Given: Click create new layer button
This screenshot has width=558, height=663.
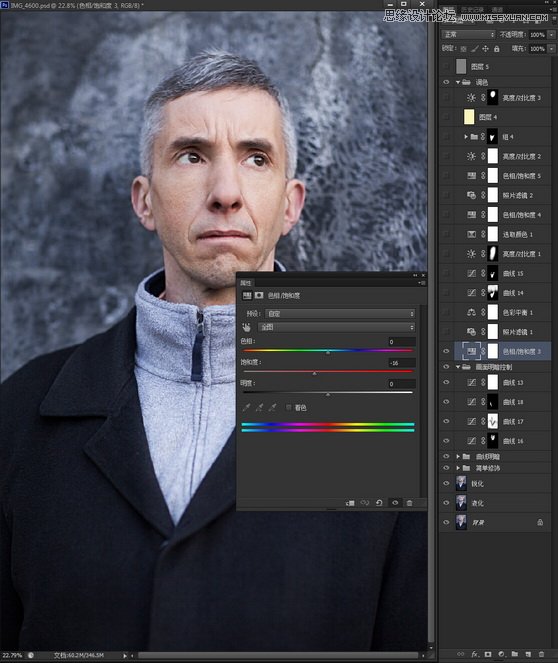Looking at the screenshot, I should pos(528,654).
